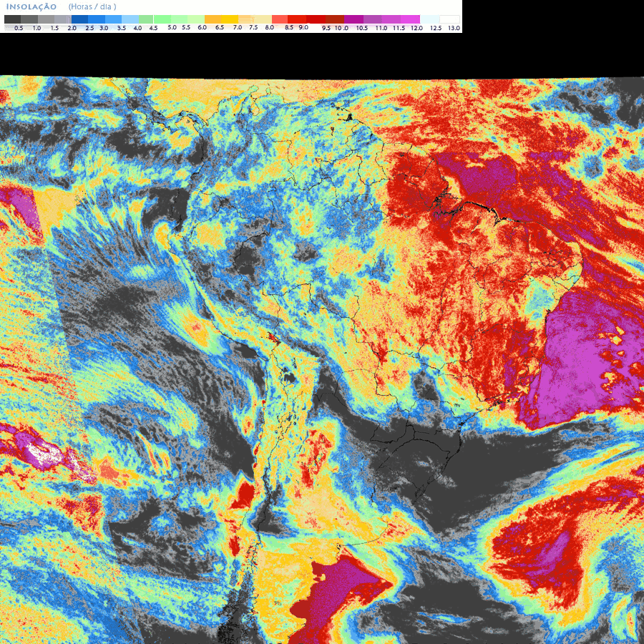Click the '5.5' scale label
The image size is (644, 644).
click(x=186, y=27)
